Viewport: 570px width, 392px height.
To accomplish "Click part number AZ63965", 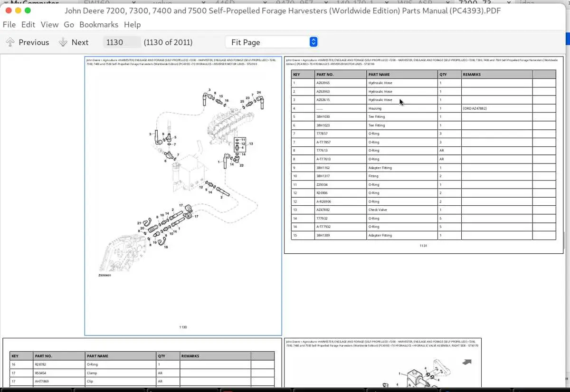I will pyautogui.click(x=323, y=83).
